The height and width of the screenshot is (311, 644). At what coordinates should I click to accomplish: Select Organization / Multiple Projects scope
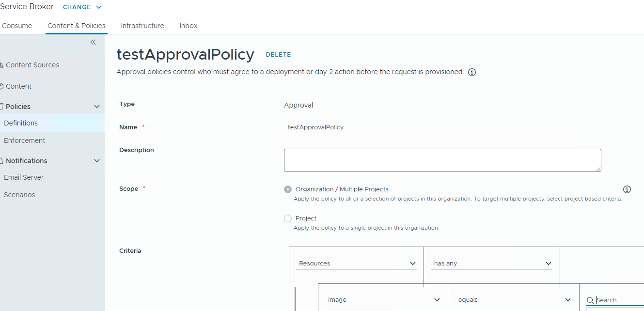pos(288,189)
